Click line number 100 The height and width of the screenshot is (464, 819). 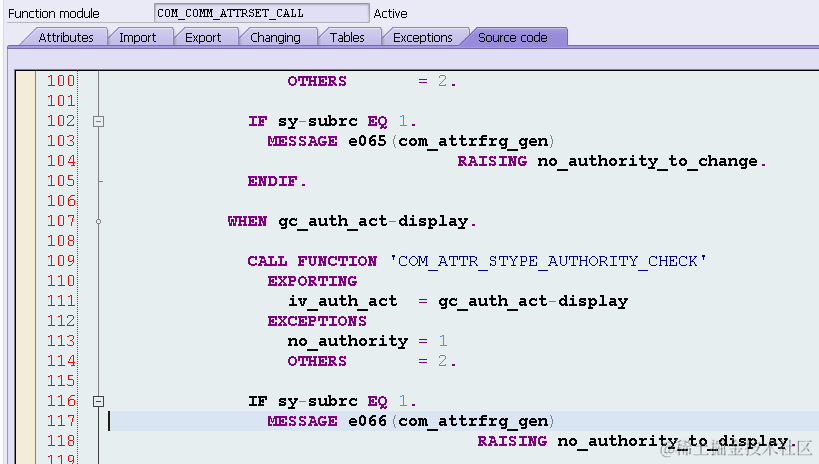click(61, 81)
